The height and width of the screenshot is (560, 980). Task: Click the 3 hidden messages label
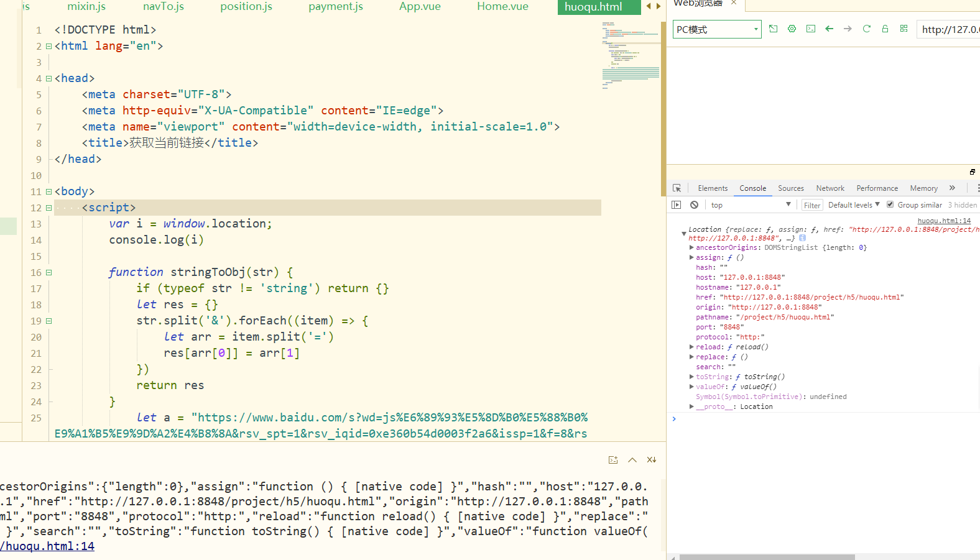tap(963, 204)
